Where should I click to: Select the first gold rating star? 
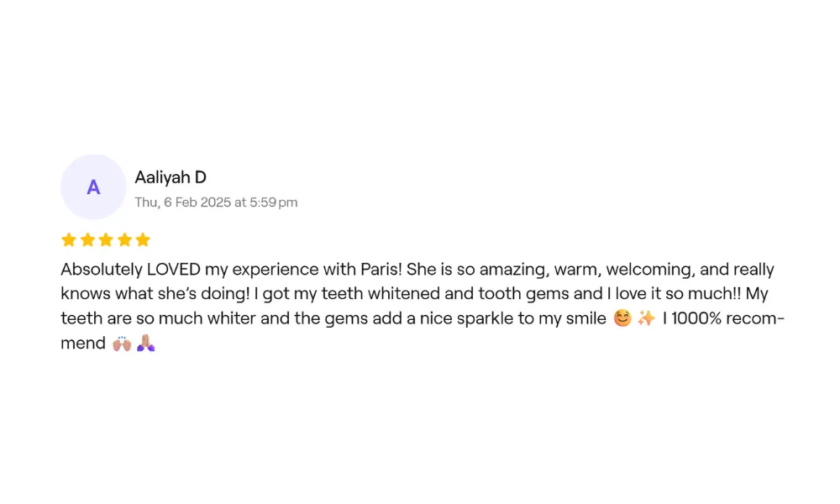(x=69, y=239)
